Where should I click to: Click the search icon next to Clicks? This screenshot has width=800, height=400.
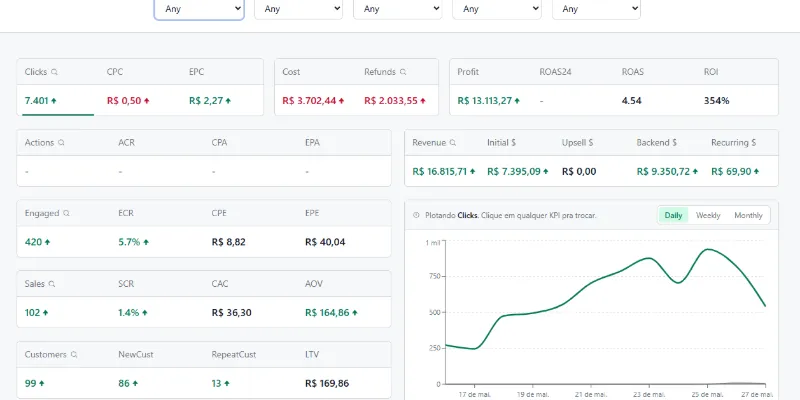55,72
